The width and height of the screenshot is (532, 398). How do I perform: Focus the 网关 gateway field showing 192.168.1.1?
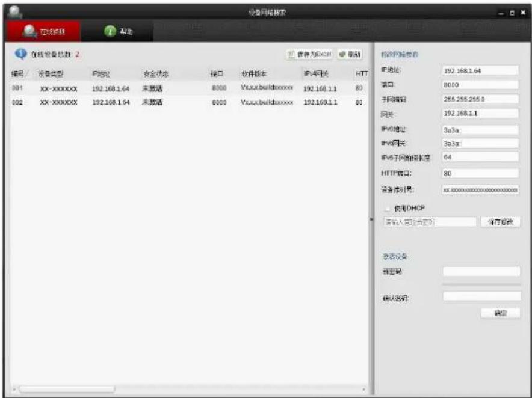pos(480,113)
